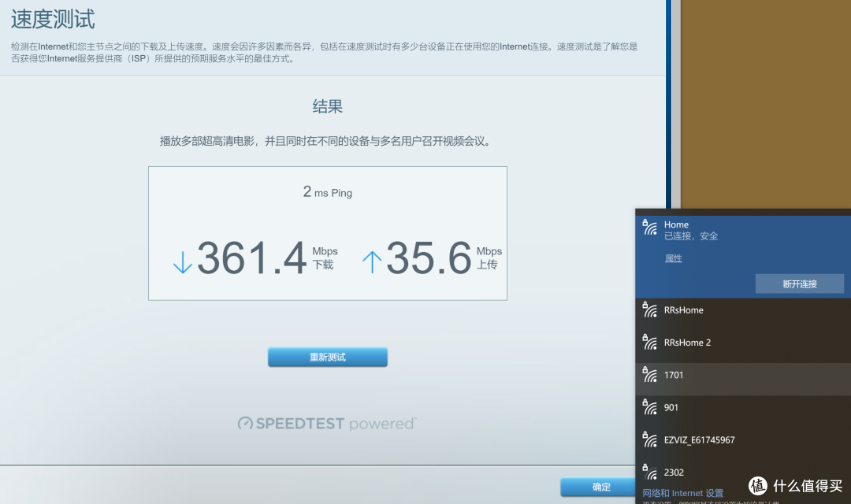
Task: Disconnect from Home using 断开连接 button
Action: 800,283
